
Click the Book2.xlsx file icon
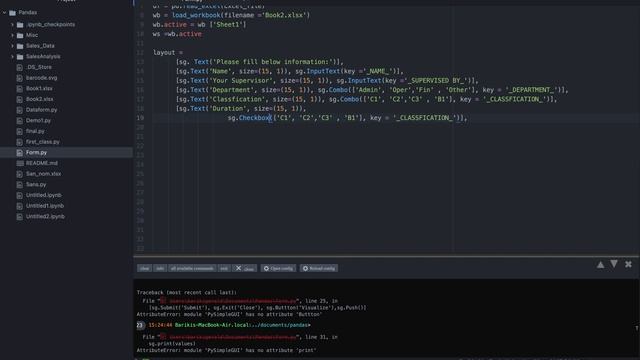(20, 99)
